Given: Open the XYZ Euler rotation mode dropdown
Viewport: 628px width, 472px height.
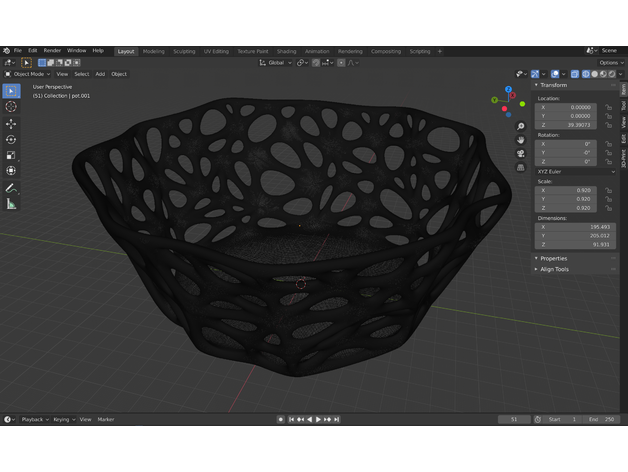Looking at the screenshot, I should coord(576,171).
